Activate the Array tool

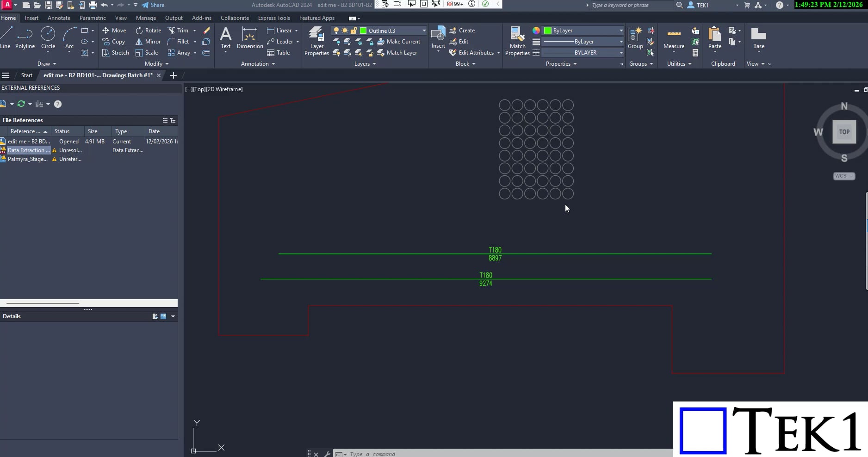179,53
